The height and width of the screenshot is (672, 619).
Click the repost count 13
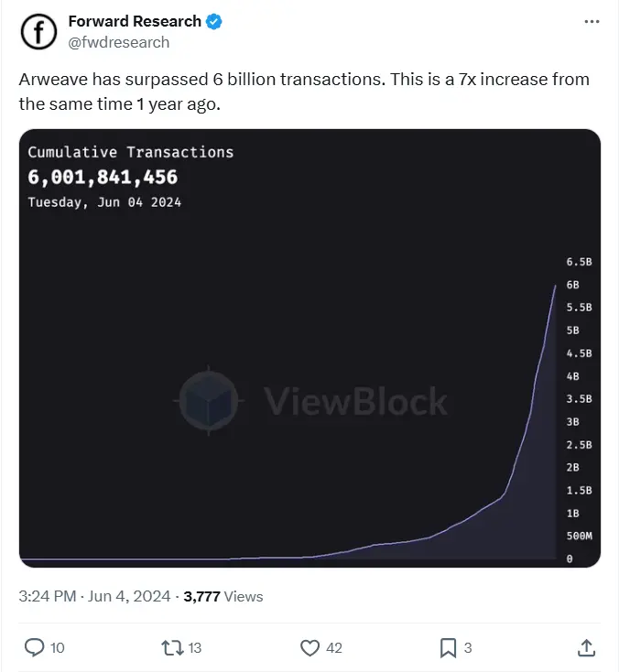(194, 647)
